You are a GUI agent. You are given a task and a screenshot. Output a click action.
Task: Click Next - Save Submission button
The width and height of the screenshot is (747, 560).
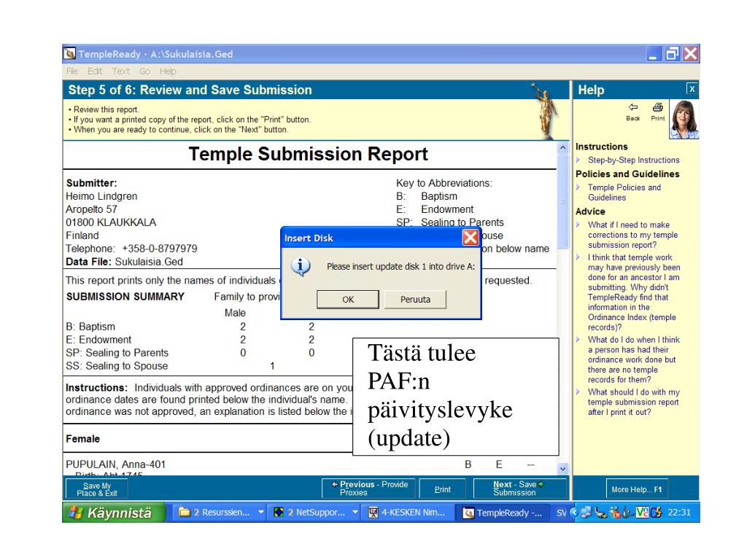click(x=519, y=489)
